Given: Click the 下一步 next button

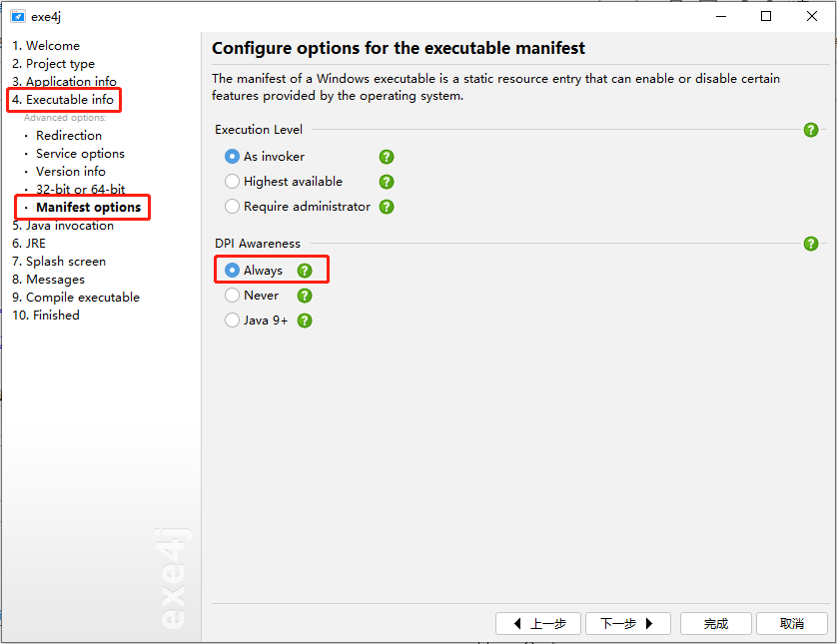Looking at the screenshot, I should click(x=627, y=623).
